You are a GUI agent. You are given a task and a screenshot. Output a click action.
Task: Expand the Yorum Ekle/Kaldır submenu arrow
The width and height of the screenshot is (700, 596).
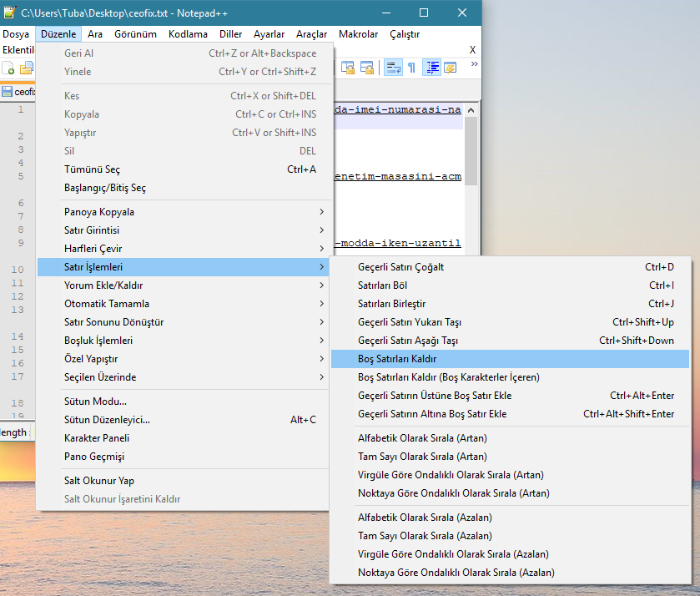tap(321, 285)
